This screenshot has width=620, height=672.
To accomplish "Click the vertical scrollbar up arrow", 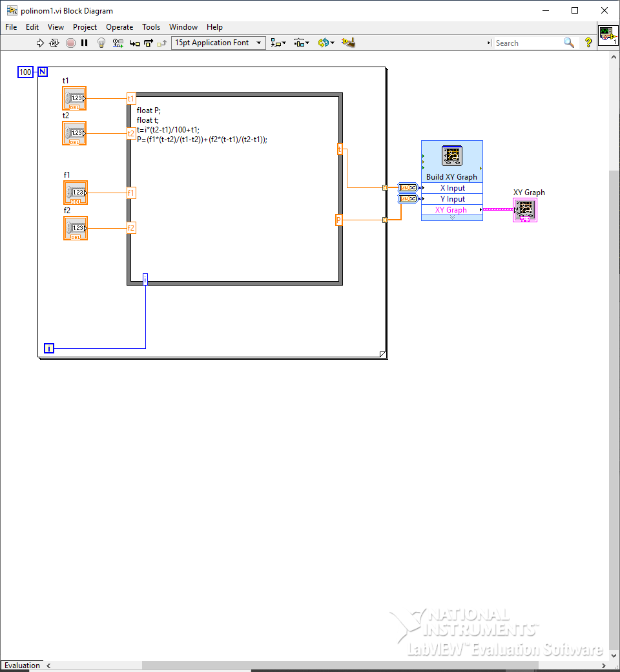I will [x=614, y=57].
